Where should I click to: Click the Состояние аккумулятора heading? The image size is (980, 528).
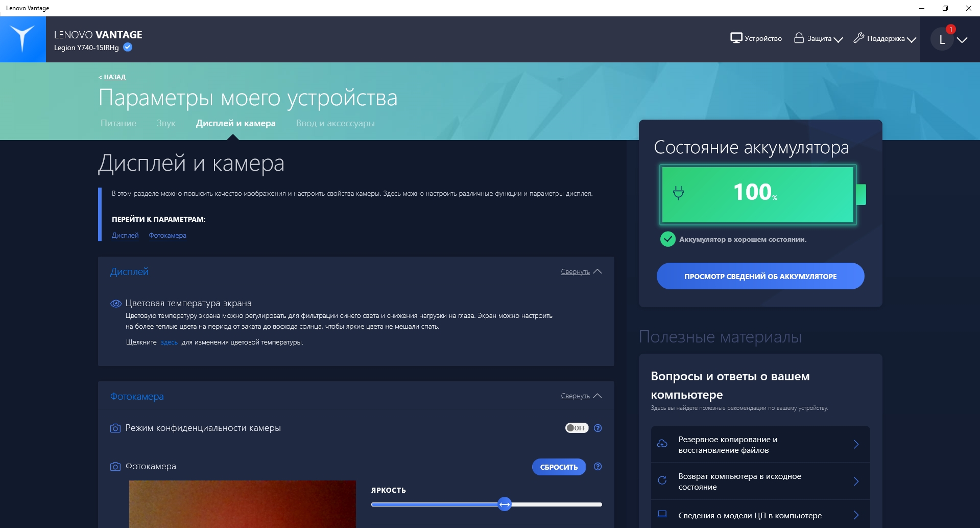pyautogui.click(x=751, y=148)
